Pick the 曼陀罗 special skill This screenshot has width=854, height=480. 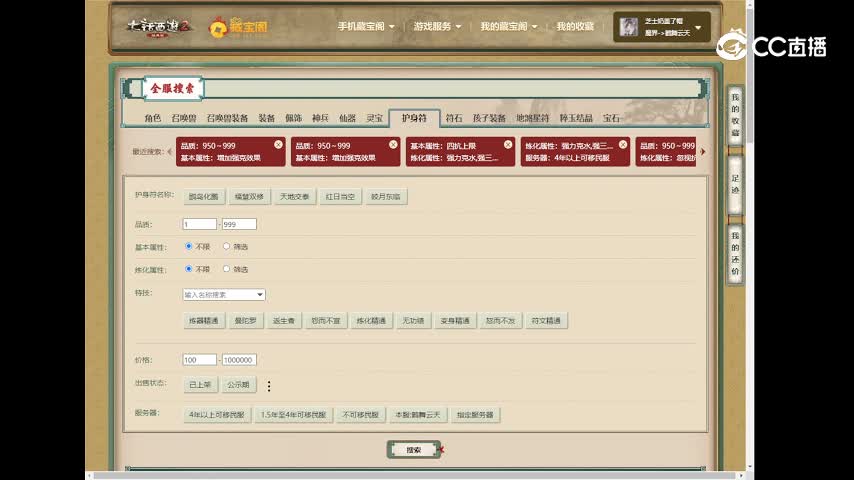[245, 320]
